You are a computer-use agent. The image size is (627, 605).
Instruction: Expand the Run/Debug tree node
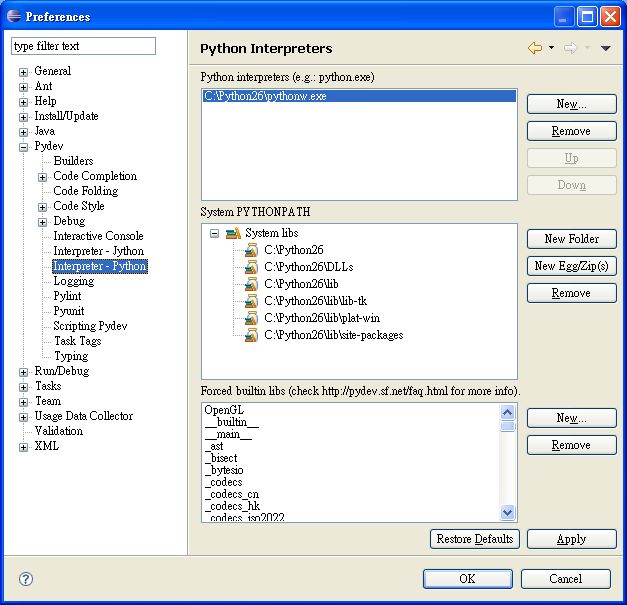click(23, 372)
